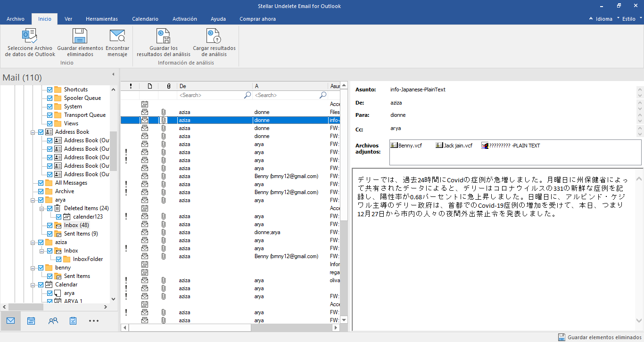This screenshot has height=342, width=644.
Task: Open Tasks view icon in bottom bar
Action: 73,321
